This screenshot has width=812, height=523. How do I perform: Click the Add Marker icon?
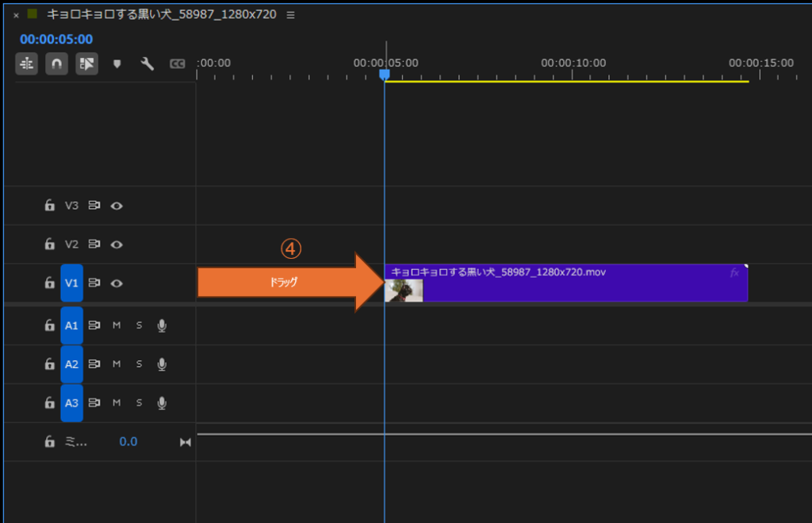(117, 64)
